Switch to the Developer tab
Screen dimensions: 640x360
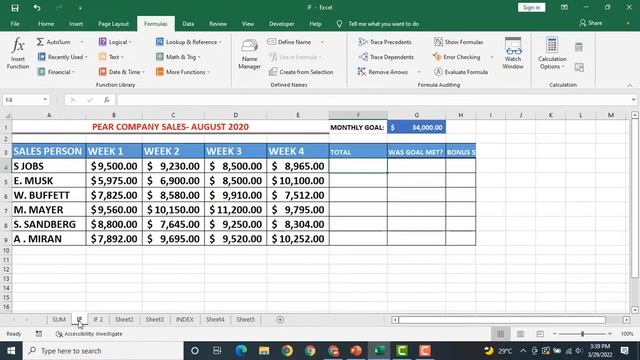282,24
